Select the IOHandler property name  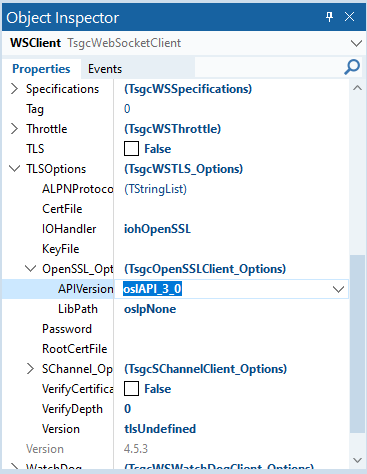tap(69, 229)
